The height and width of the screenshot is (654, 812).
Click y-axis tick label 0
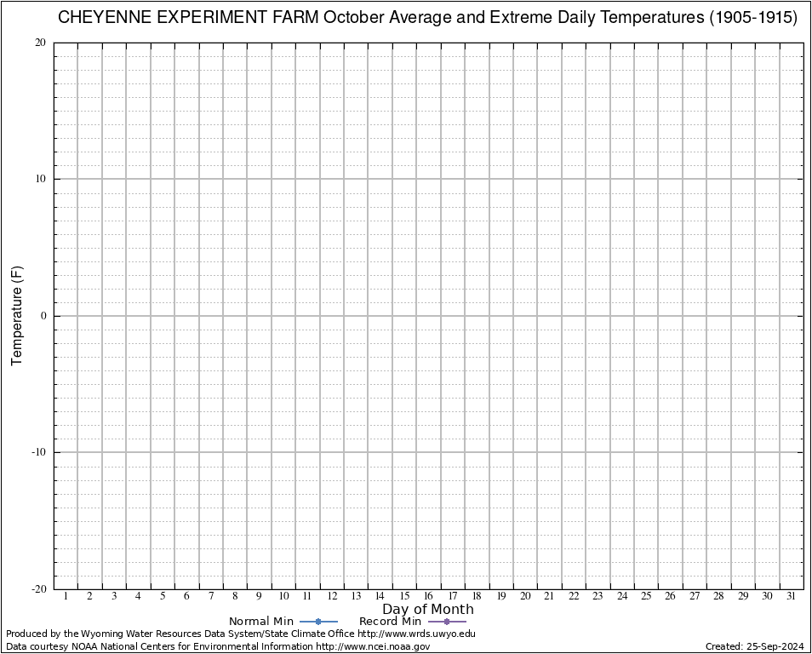(43, 316)
